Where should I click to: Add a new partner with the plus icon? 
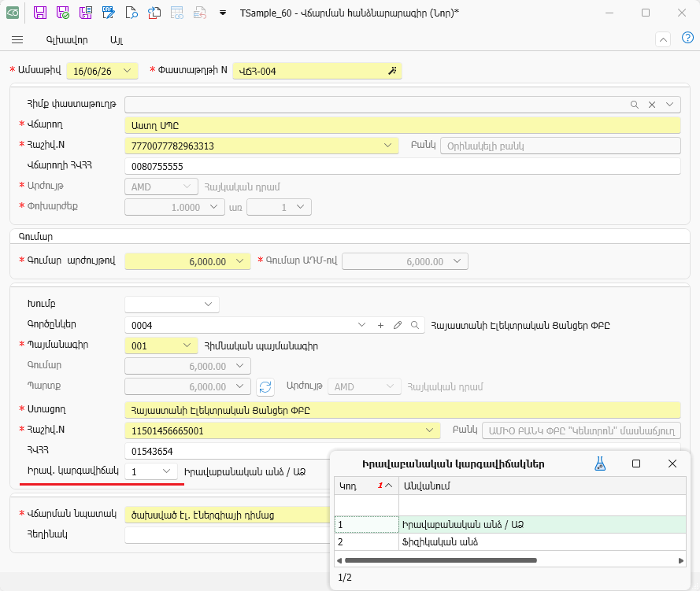(x=380, y=325)
